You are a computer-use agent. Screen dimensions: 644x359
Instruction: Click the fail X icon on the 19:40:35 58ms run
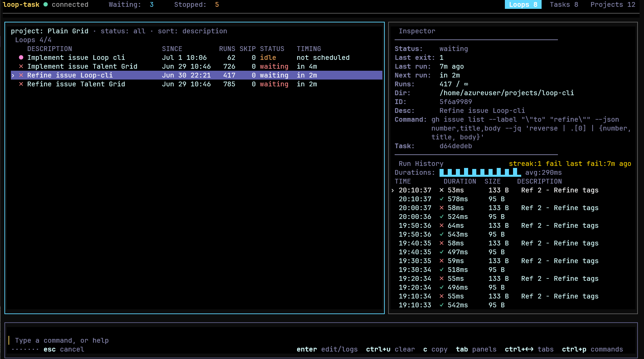442,243
